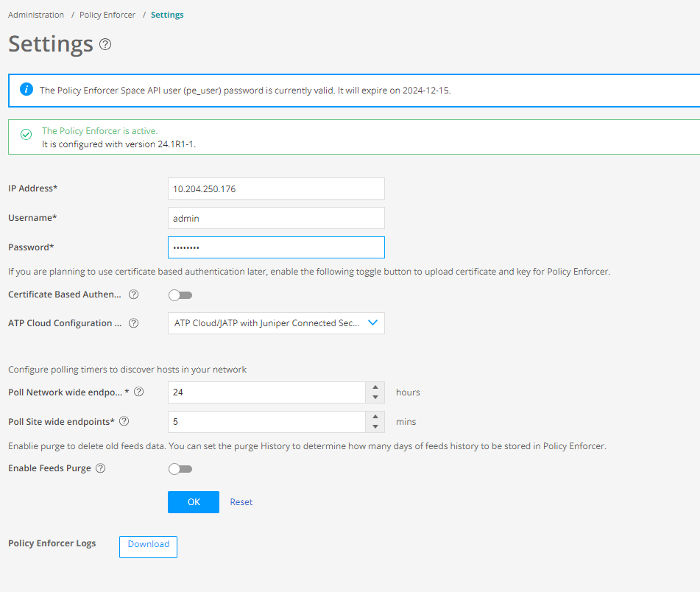Click the blue info icon in password banner

(x=26, y=90)
